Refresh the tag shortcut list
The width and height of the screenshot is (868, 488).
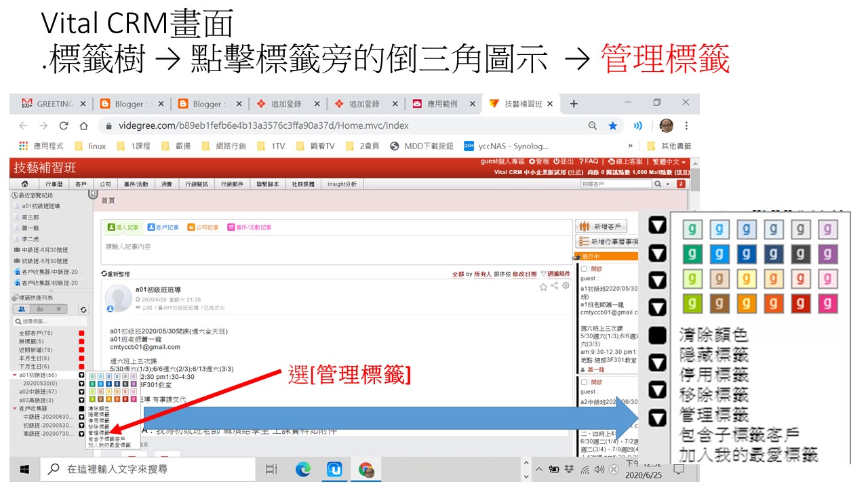click(83, 309)
